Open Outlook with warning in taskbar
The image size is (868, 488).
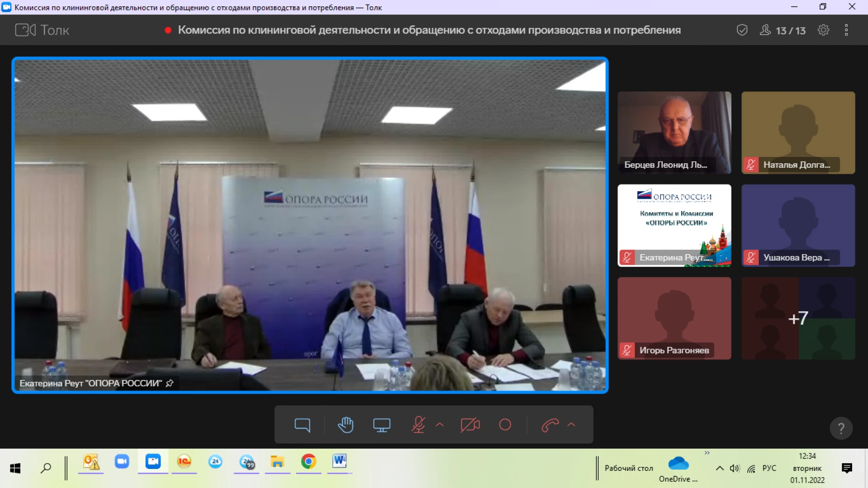point(91,462)
